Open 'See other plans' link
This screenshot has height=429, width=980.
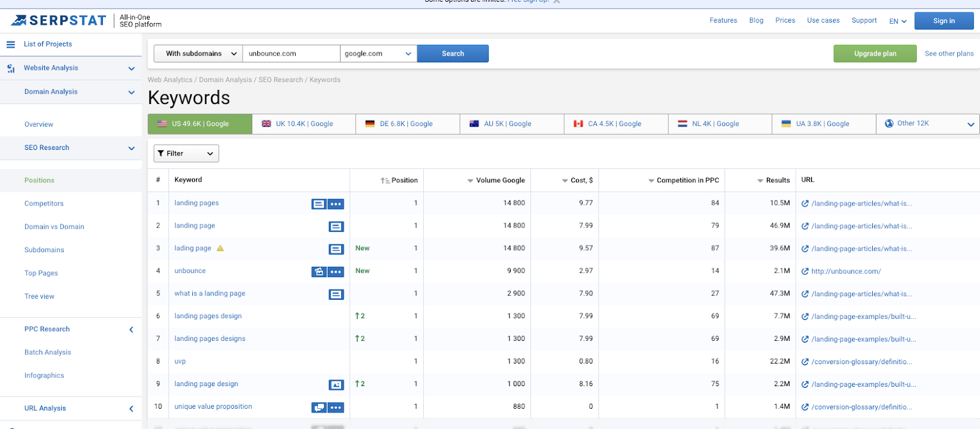tap(949, 54)
